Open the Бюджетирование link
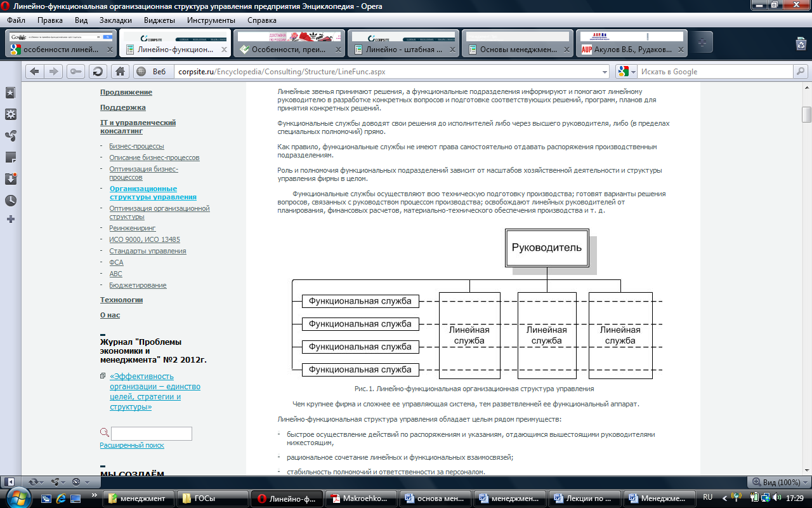This screenshot has width=812, height=508. pyautogui.click(x=138, y=285)
